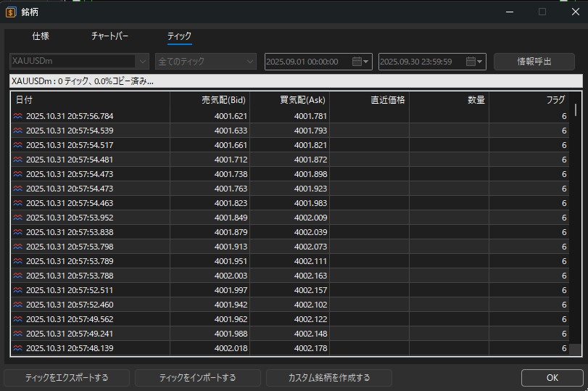Viewport: 588px width, 391px height.
Task: Click the 直近価格 column header
Action: coord(369,100)
